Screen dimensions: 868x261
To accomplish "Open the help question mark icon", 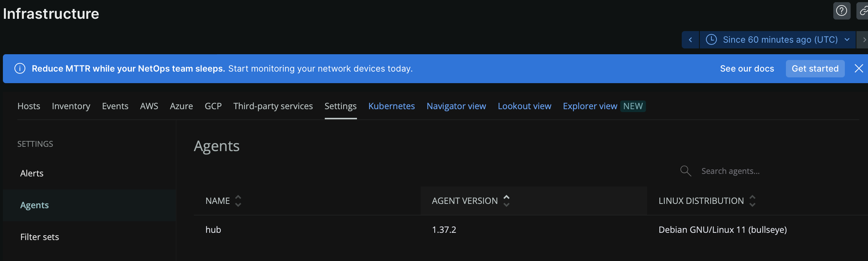I will point(842,11).
